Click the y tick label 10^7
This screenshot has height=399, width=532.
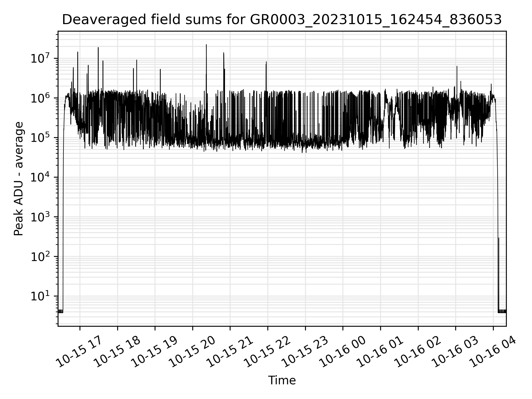pos(40,58)
